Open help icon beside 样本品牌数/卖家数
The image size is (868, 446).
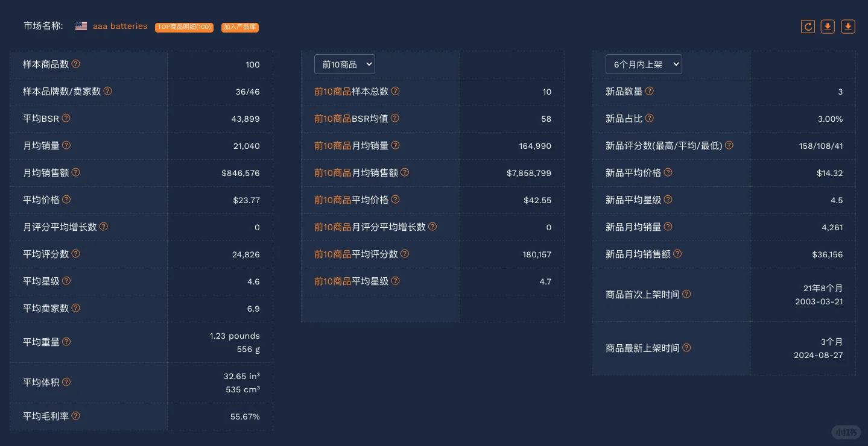[x=107, y=91]
